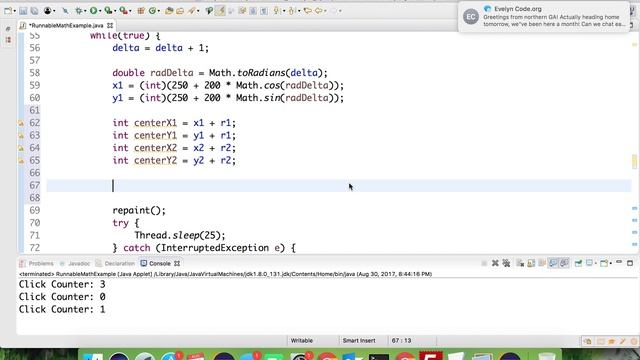Open the Terminal app in the Dock
The height and width of the screenshot is (360, 640).
click(379, 356)
